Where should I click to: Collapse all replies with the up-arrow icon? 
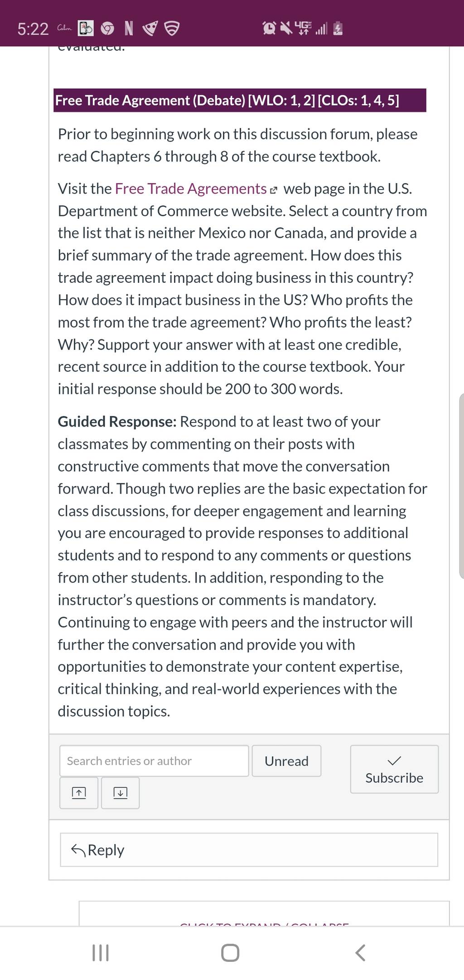pos(79,793)
